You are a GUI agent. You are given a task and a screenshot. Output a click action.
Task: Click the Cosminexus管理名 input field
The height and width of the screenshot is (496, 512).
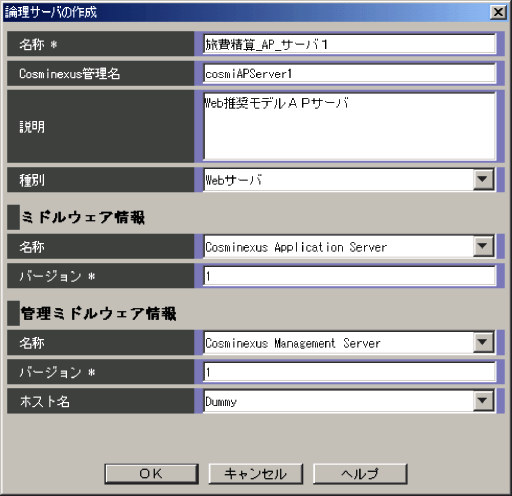click(x=349, y=73)
